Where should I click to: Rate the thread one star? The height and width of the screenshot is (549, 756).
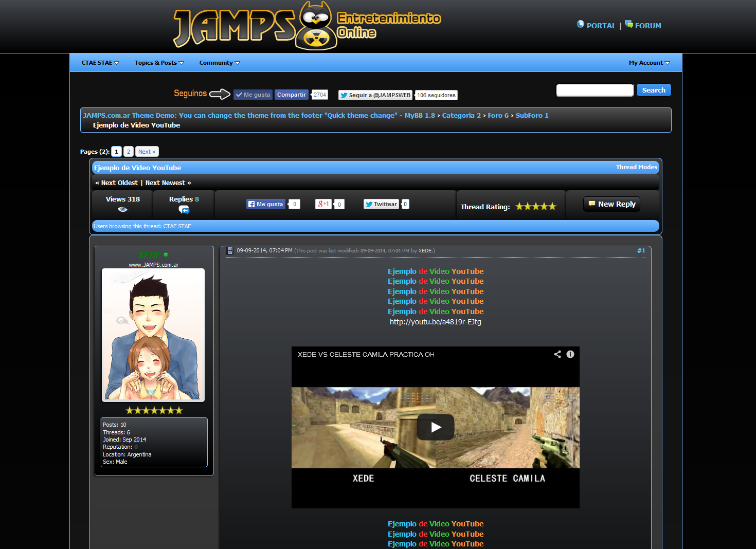[x=519, y=207]
